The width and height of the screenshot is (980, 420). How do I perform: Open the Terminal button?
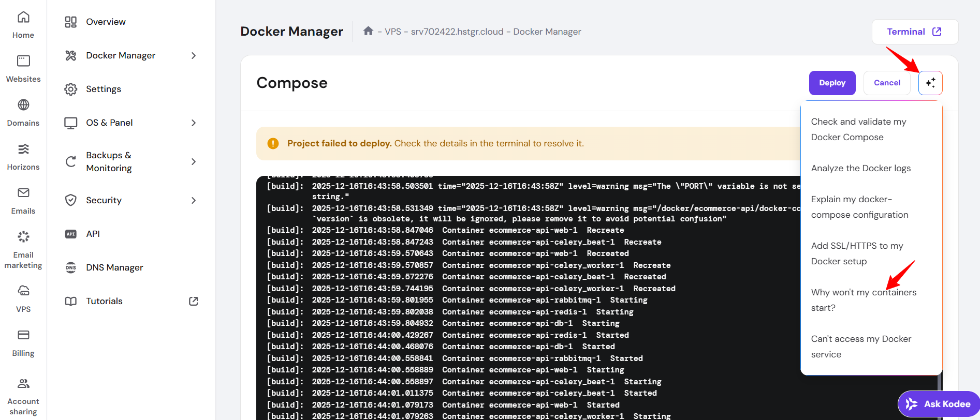pos(915,32)
